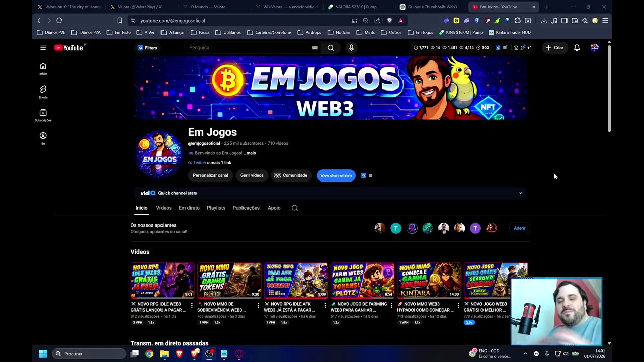This screenshot has width=644, height=362.
Task: Click View channel stats button
Action: coord(336,175)
